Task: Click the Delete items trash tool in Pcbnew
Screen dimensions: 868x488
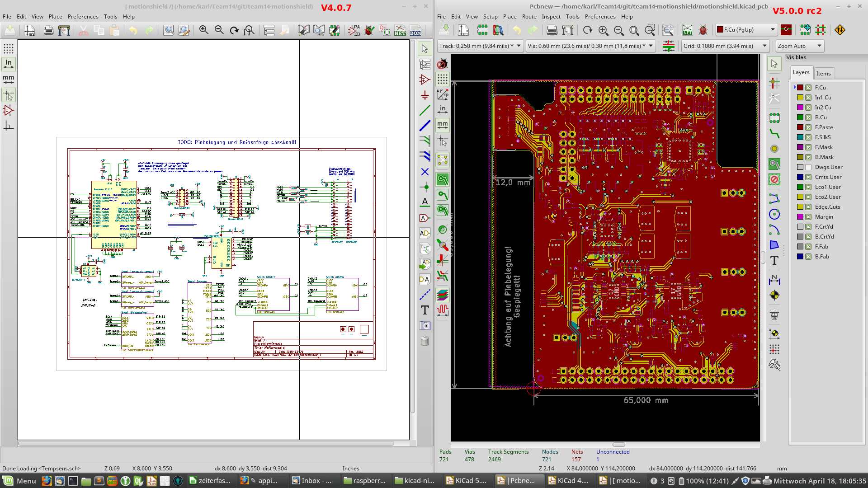Action: coord(774,314)
